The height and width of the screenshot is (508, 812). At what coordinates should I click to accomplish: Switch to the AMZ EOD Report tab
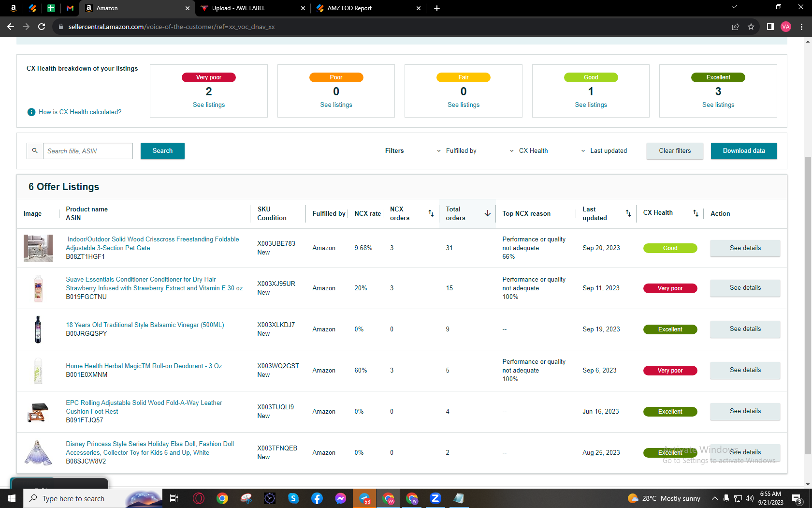click(367, 8)
